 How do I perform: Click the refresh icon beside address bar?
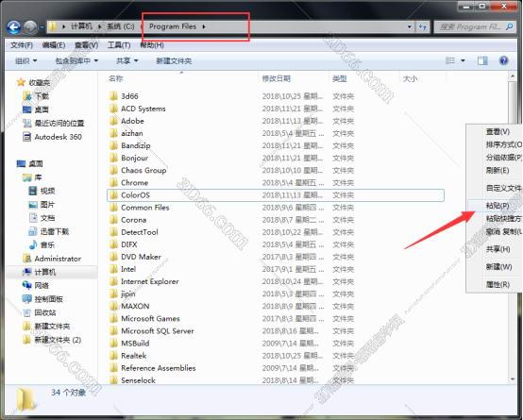point(423,26)
